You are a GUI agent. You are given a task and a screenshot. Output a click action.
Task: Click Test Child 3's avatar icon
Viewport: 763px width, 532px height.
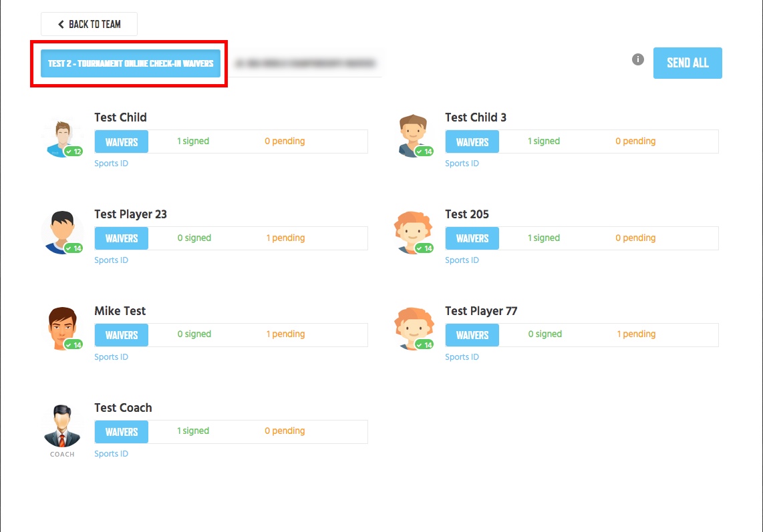pos(414,136)
